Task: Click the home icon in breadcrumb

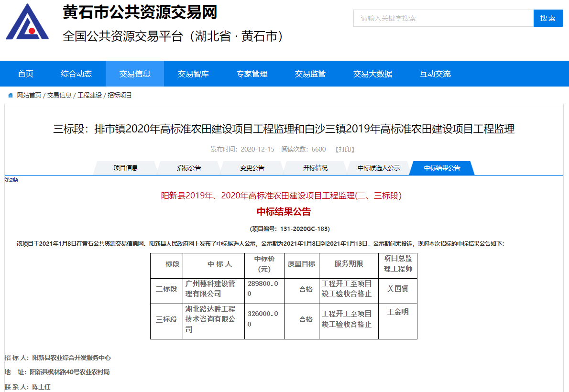Action: (x=11, y=96)
